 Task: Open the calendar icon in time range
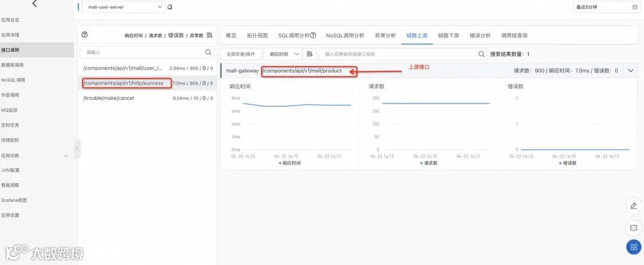click(635, 7)
